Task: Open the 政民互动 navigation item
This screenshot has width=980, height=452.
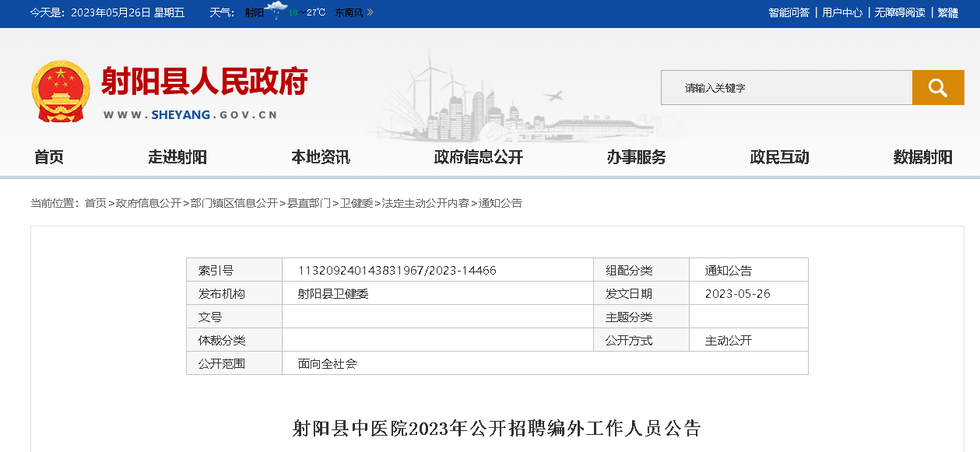Action: pyautogui.click(x=780, y=157)
